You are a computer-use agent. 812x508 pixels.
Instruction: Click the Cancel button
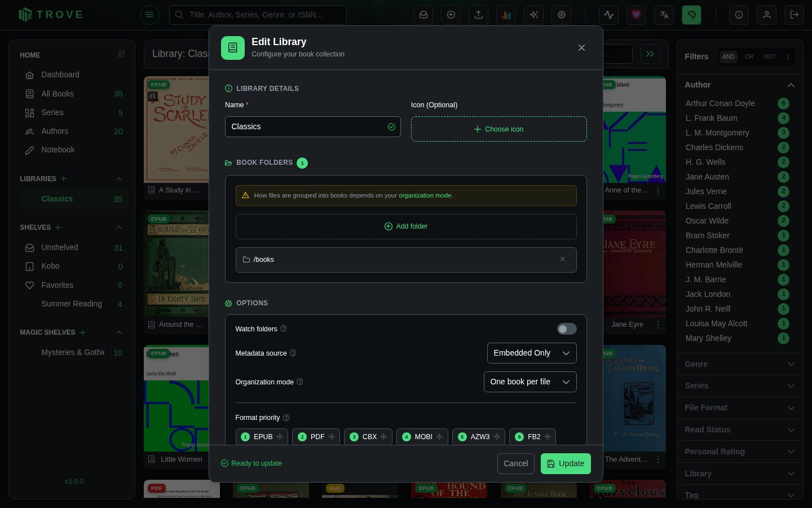(x=515, y=463)
